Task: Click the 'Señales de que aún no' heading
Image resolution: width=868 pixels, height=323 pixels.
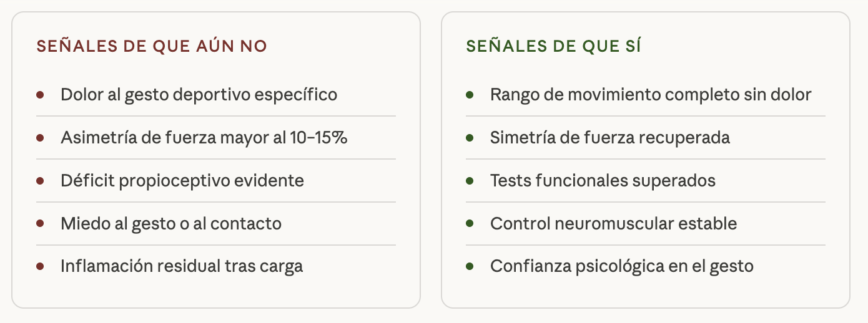Action: tap(152, 47)
